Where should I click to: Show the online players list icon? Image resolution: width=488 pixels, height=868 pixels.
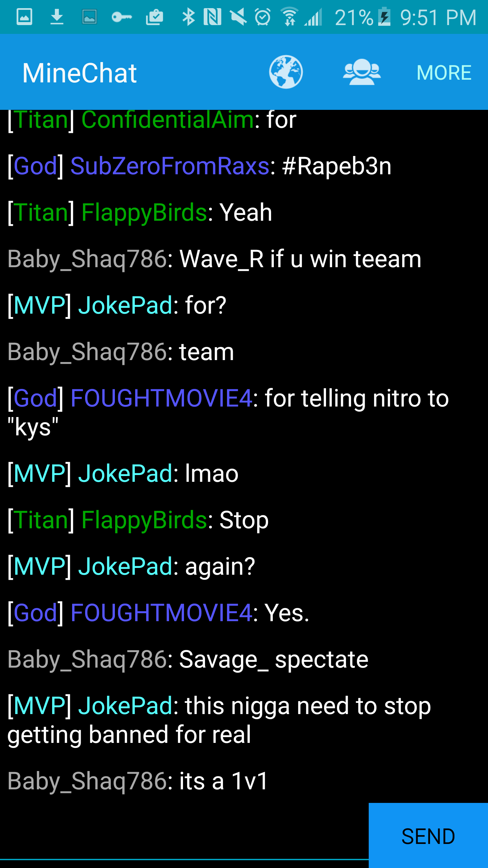tap(362, 72)
